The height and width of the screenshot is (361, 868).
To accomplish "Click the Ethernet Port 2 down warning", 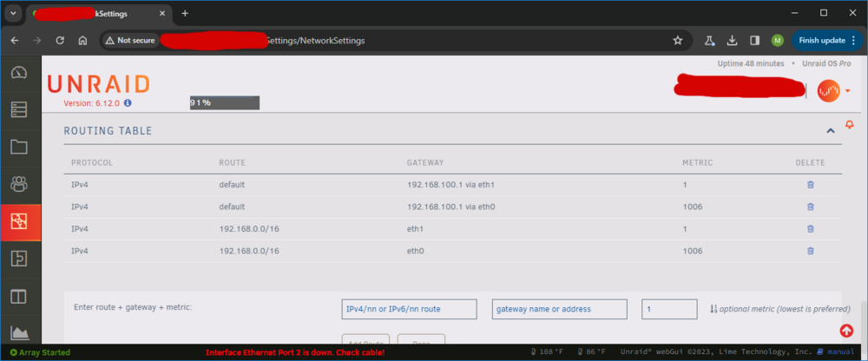I will point(295,352).
